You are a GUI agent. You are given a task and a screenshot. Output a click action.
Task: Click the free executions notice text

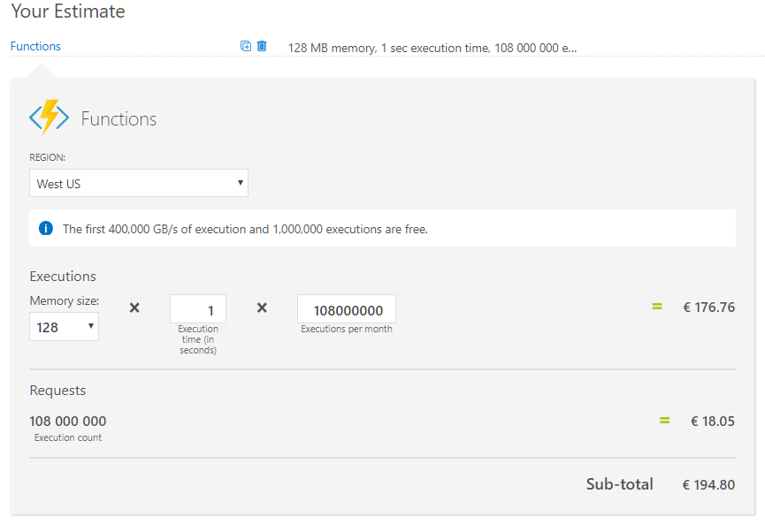245,229
